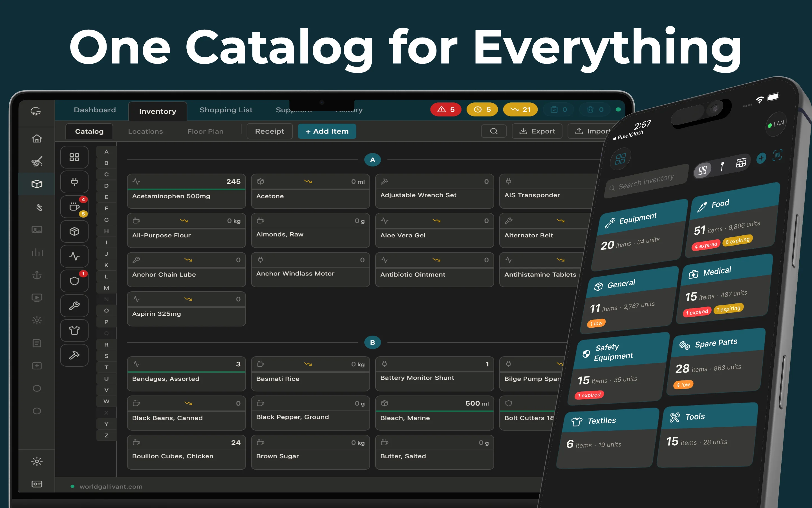
Task: Jump to letter M in alphabet index
Action: pyautogui.click(x=106, y=288)
